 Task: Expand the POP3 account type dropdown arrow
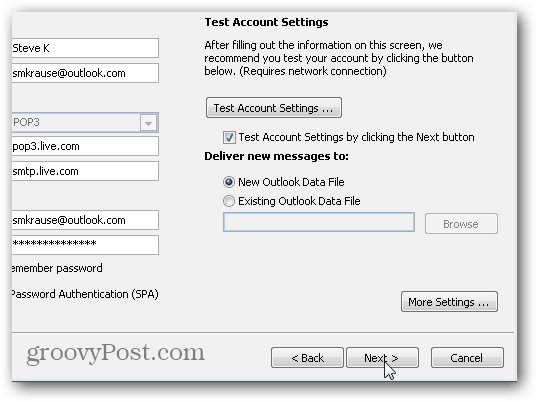click(148, 123)
